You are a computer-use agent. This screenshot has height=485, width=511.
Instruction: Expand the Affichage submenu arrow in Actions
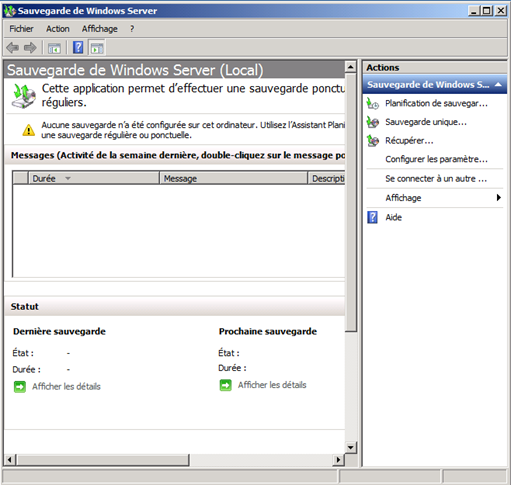pos(499,198)
